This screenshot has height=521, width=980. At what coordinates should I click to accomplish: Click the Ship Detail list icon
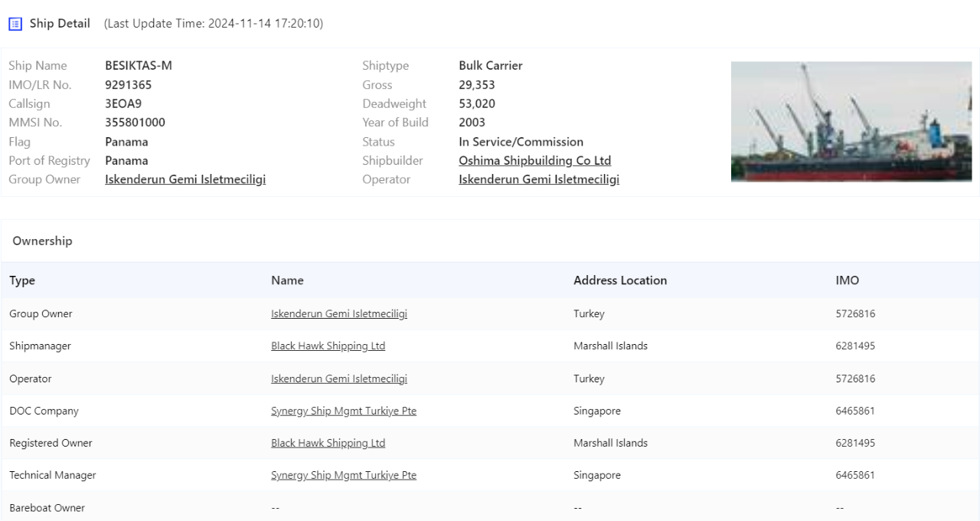coord(15,24)
